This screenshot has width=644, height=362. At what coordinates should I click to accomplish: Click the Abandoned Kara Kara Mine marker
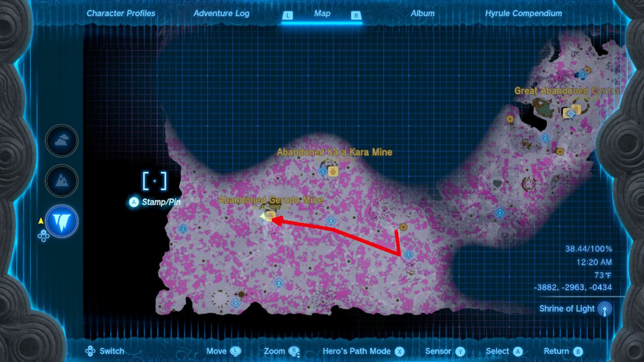[x=333, y=171]
